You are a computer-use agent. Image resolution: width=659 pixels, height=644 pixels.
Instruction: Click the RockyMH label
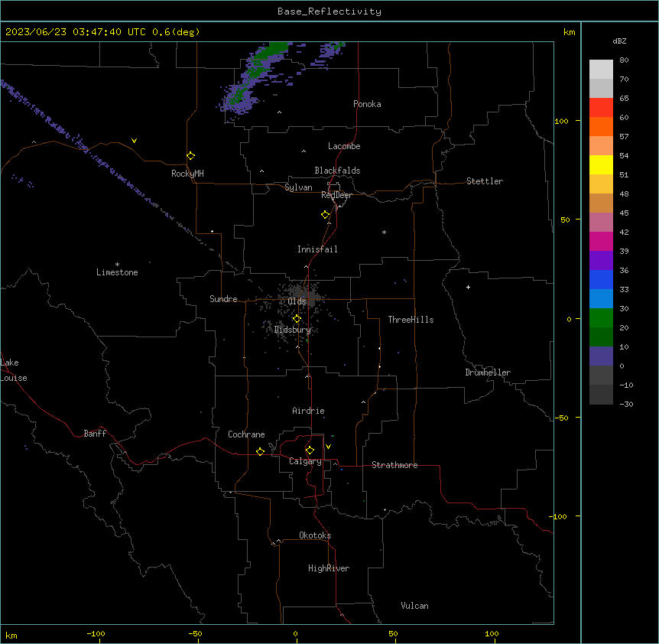tap(187, 174)
